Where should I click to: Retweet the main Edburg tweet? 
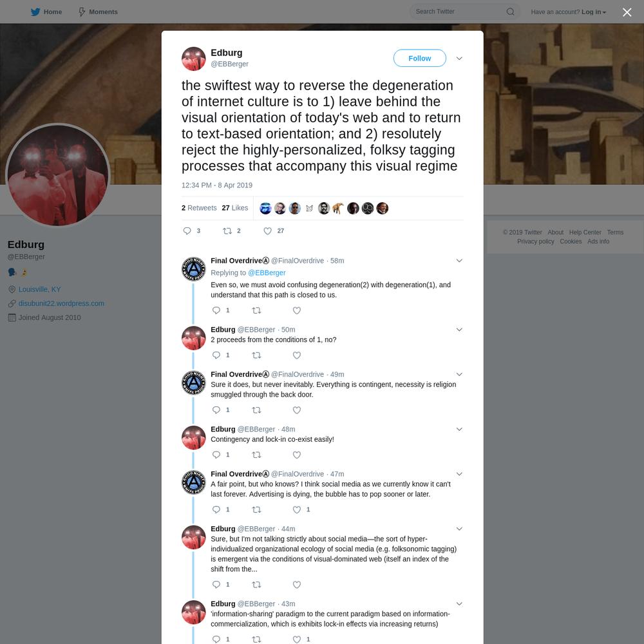pyautogui.click(x=227, y=231)
